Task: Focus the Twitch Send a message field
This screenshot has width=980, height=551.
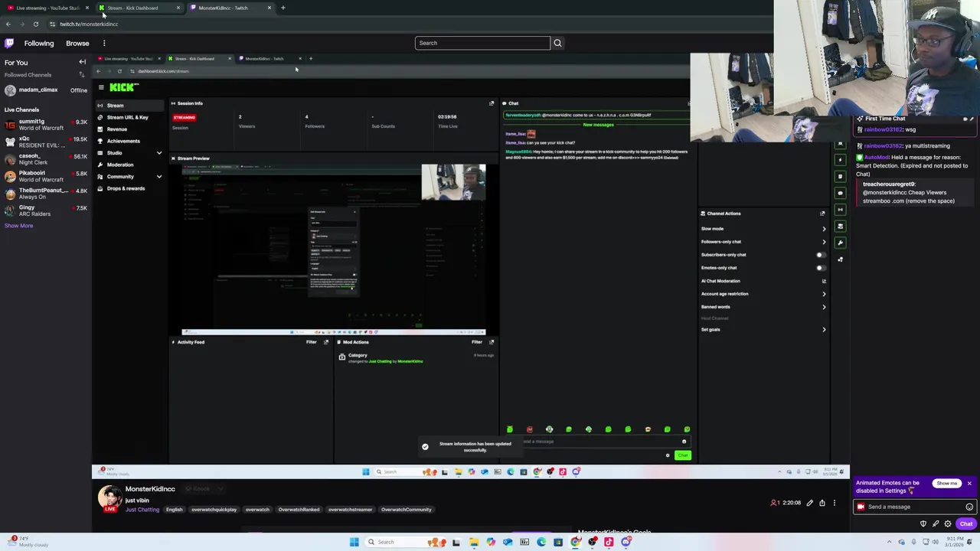Action: pos(915,507)
